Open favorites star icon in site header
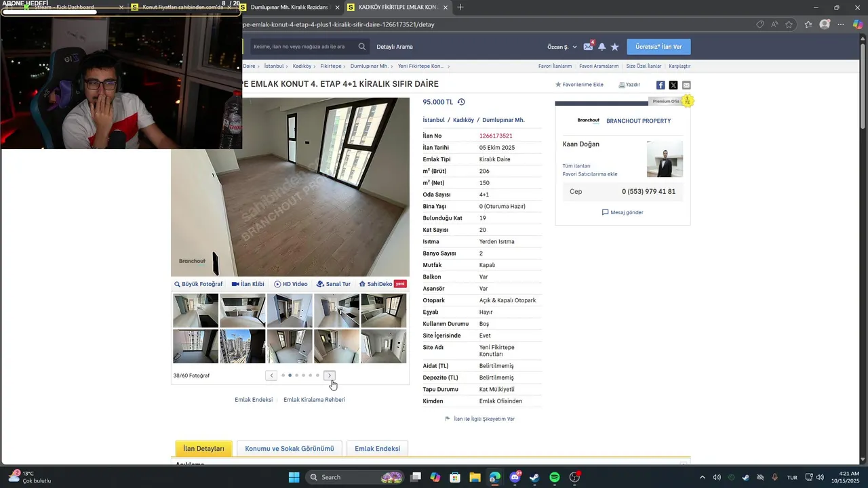 614,47
